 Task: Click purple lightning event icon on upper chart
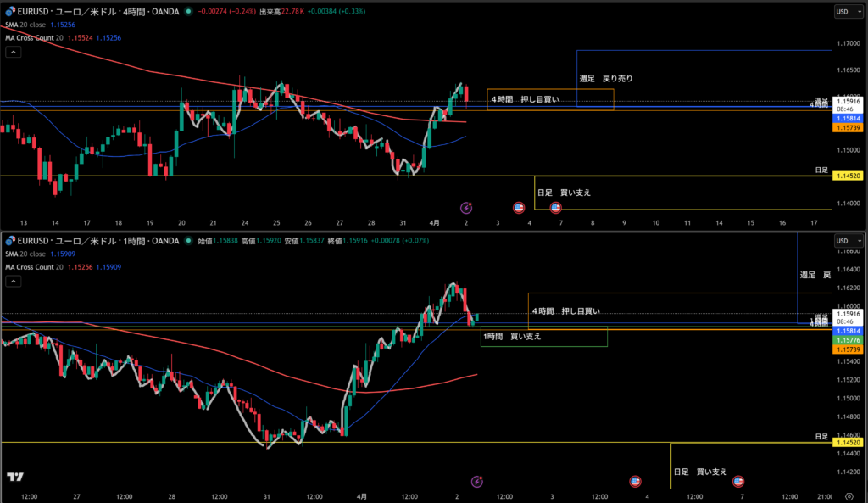coord(465,207)
